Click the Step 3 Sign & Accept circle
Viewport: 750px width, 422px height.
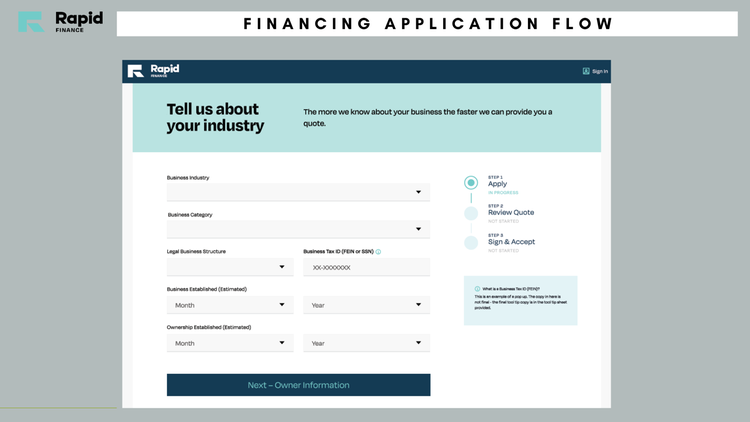(471, 243)
